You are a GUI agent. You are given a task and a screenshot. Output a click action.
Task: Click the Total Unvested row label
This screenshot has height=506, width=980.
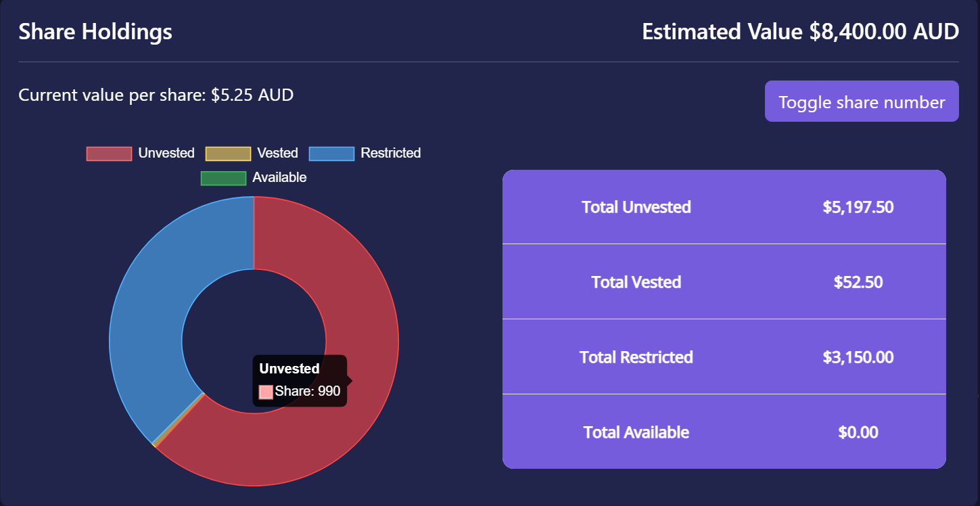pos(636,207)
